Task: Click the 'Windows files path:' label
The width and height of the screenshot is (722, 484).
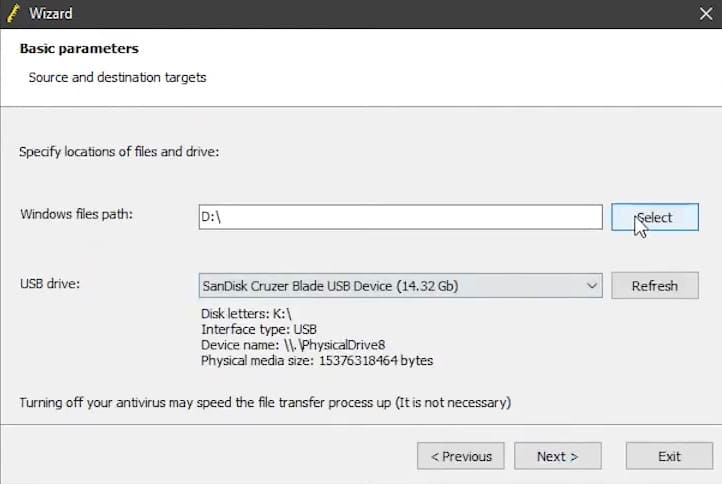Action: pos(76,214)
